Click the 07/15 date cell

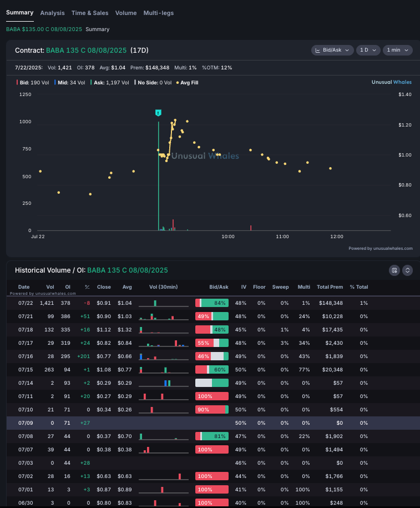tap(26, 370)
